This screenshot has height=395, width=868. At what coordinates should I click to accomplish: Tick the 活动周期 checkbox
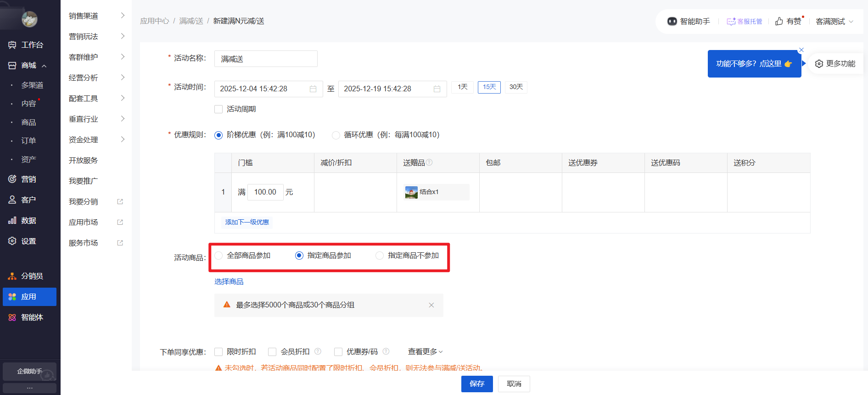tap(218, 109)
